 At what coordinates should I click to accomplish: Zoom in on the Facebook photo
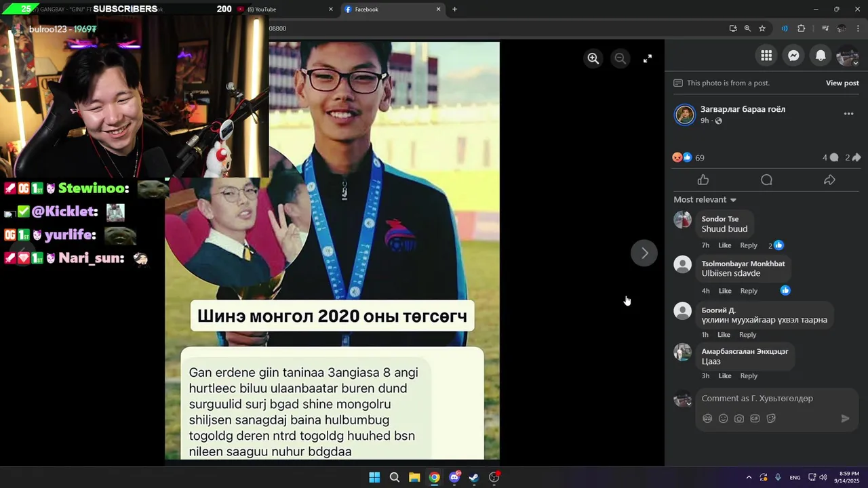coord(593,58)
